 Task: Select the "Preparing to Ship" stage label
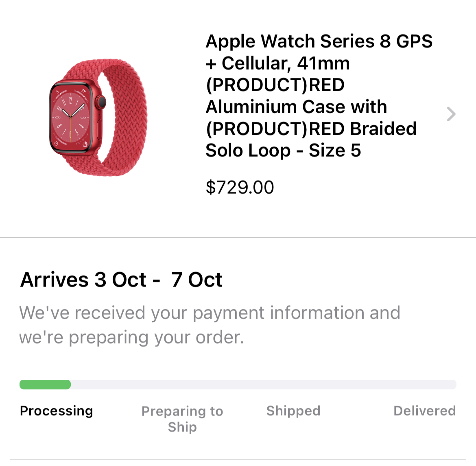[182, 419]
